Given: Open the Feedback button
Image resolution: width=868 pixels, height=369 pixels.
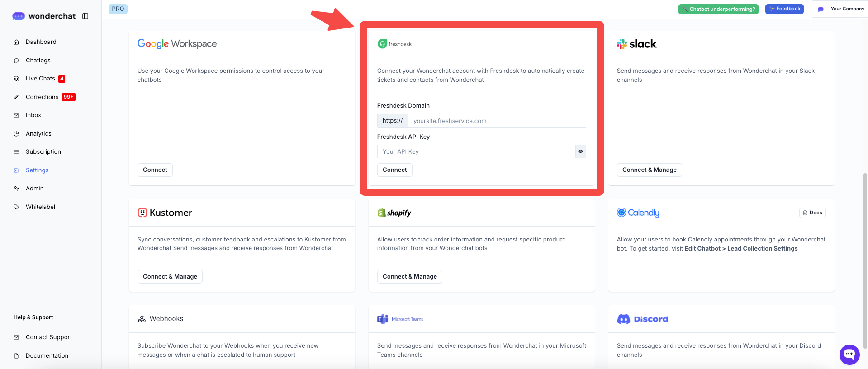Looking at the screenshot, I should click(784, 9).
